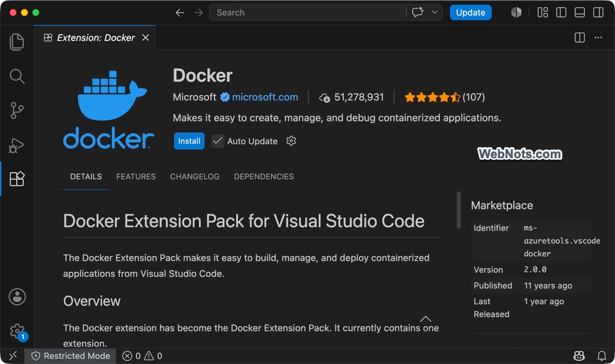
Task: Switch to the DETAILS tab
Action: (86, 177)
